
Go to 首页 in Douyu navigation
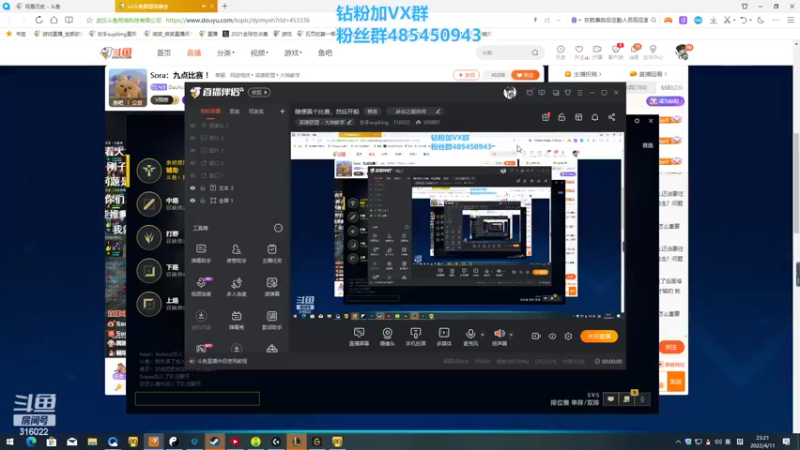coord(164,53)
